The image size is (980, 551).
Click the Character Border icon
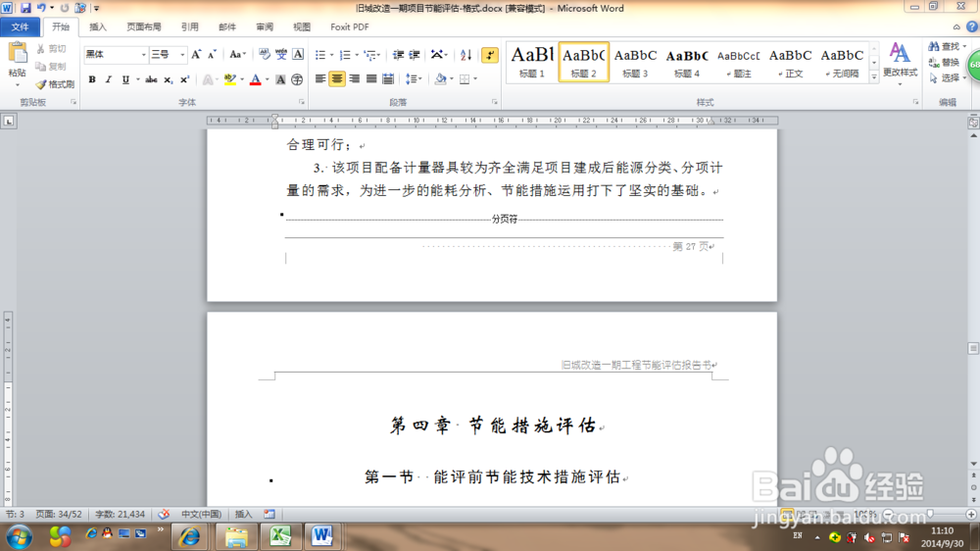click(x=298, y=55)
